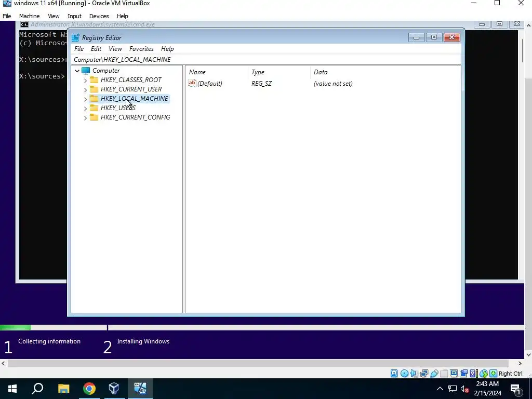This screenshot has width=532, height=399.
Task: Expand the HKEY_LOCAL_MACHINE key
Action: pos(86,99)
